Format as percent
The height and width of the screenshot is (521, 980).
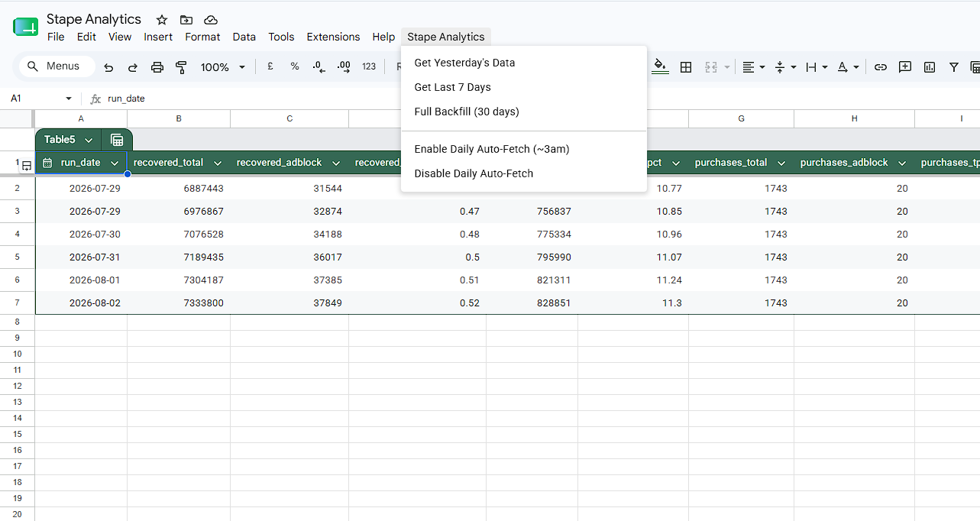[295, 66]
